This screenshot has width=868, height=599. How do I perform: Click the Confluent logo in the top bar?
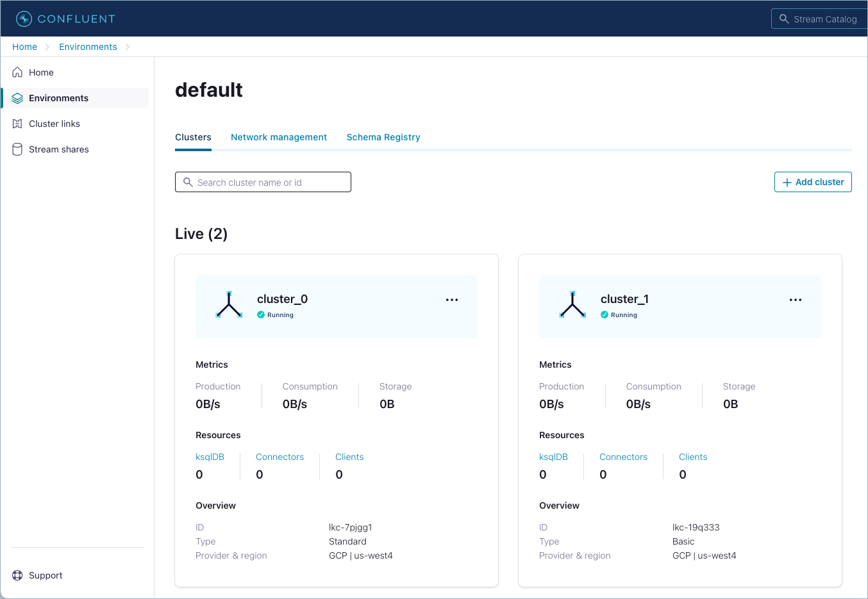coord(64,19)
